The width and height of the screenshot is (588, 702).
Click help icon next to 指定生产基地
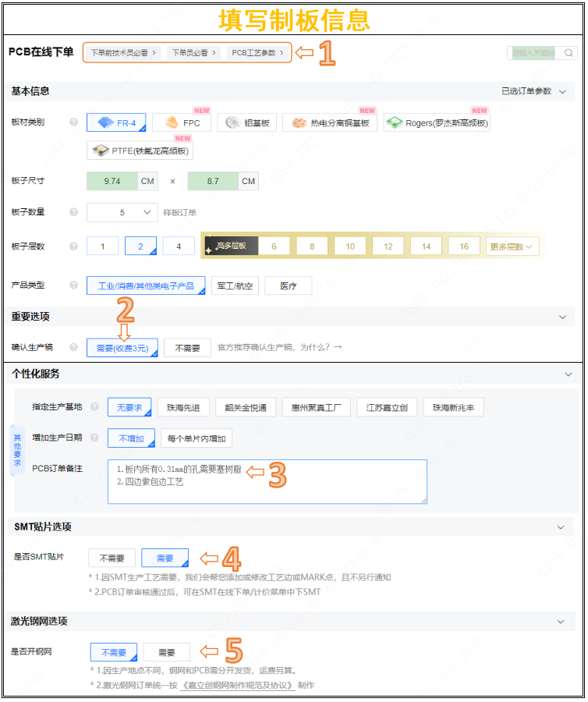(94, 407)
